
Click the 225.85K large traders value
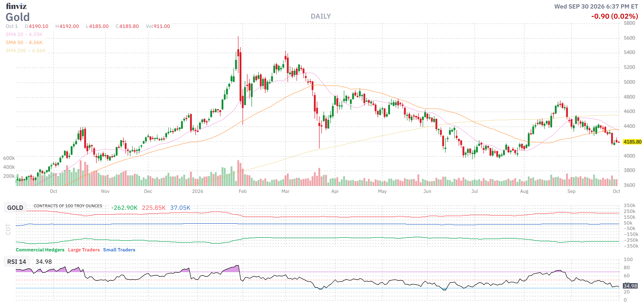pyautogui.click(x=154, y=208)
